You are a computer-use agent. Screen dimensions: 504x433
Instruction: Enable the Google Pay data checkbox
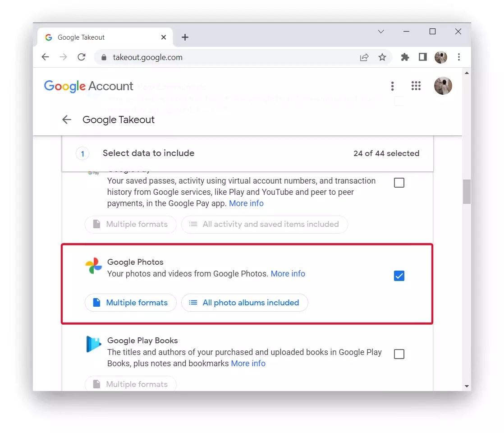399,183
